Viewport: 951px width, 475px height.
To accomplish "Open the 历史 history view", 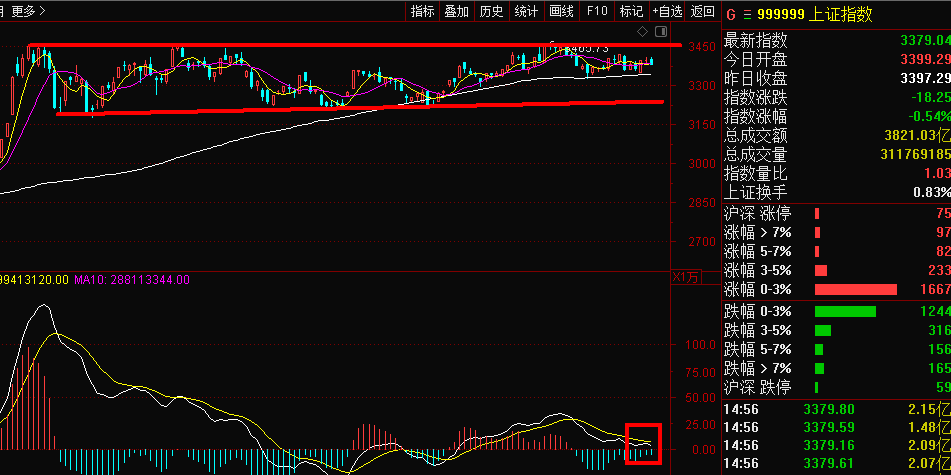I will (x=491, y=11).
